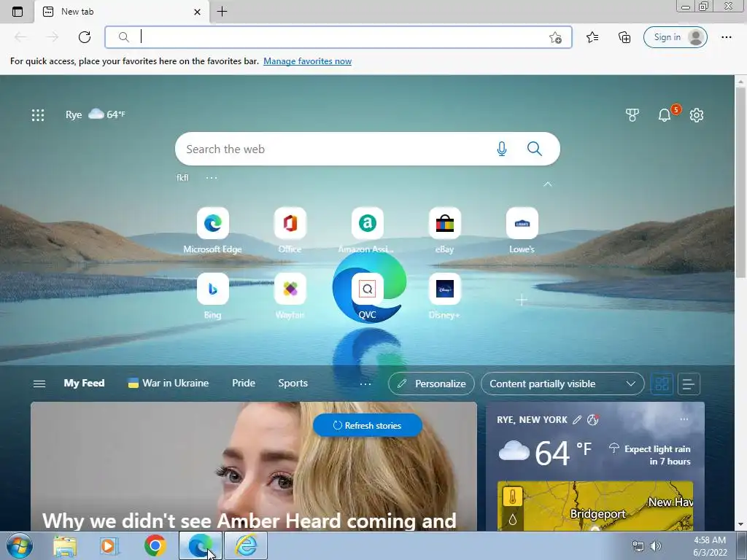Collapse quick links chevron

(548, 184)
